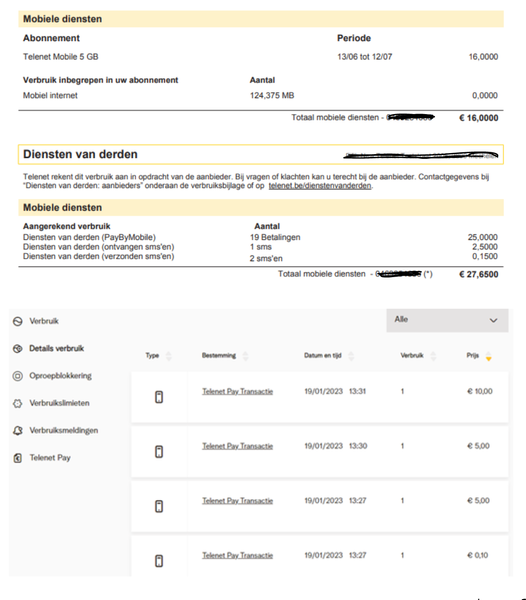Click the Datum en tijd column header
This screenshot has height=600, width=526.
[322, 355]
